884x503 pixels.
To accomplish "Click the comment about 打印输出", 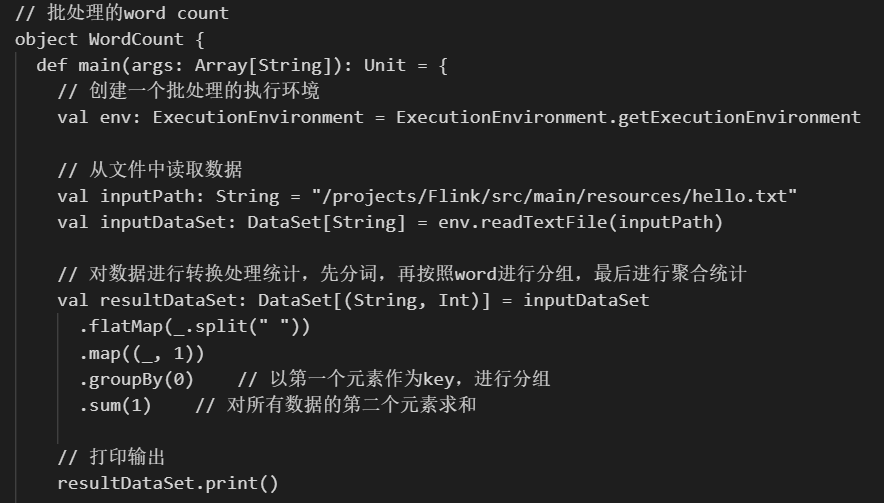I will (x=111, y=457).
